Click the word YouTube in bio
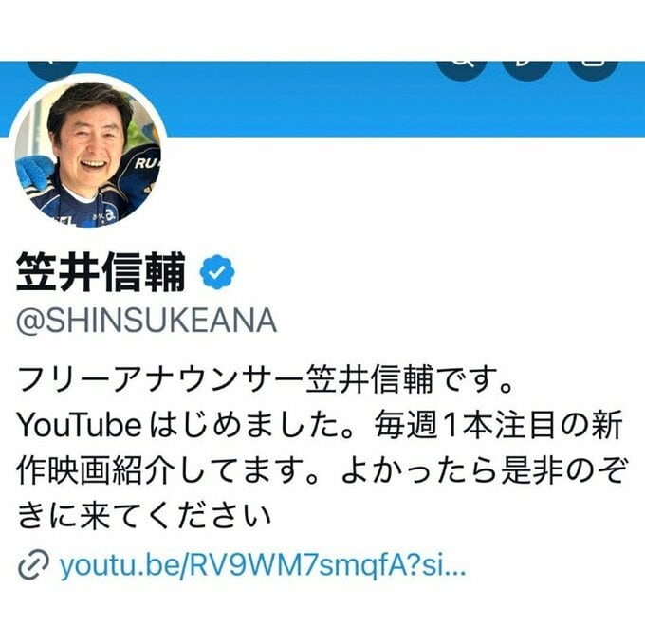Viewport: 645px width, 644px height. (79, 426)
